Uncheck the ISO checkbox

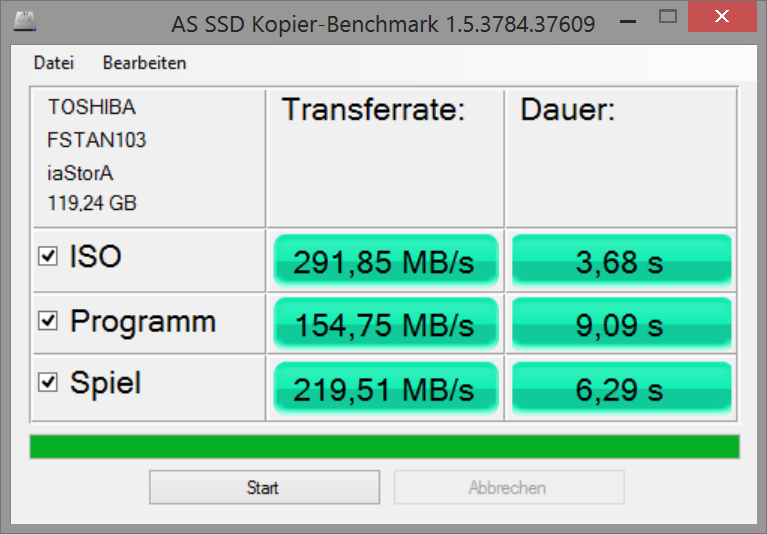click(x=47, y=257)
